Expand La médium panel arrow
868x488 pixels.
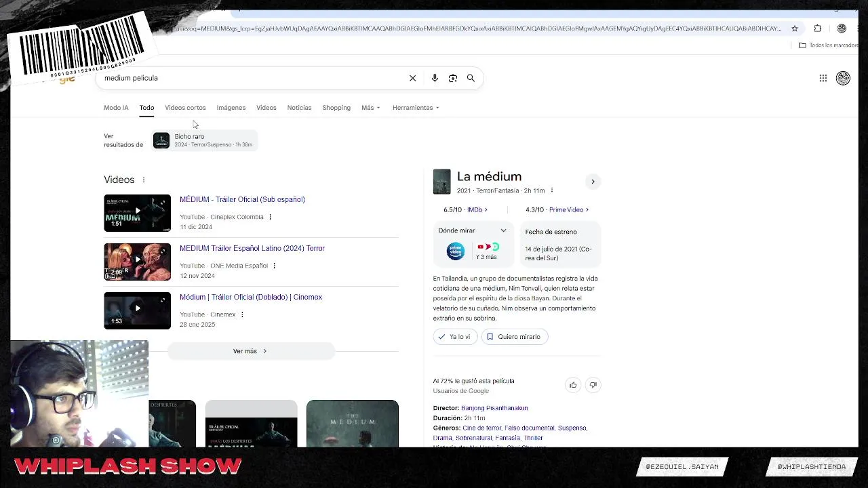click(593, 182)
